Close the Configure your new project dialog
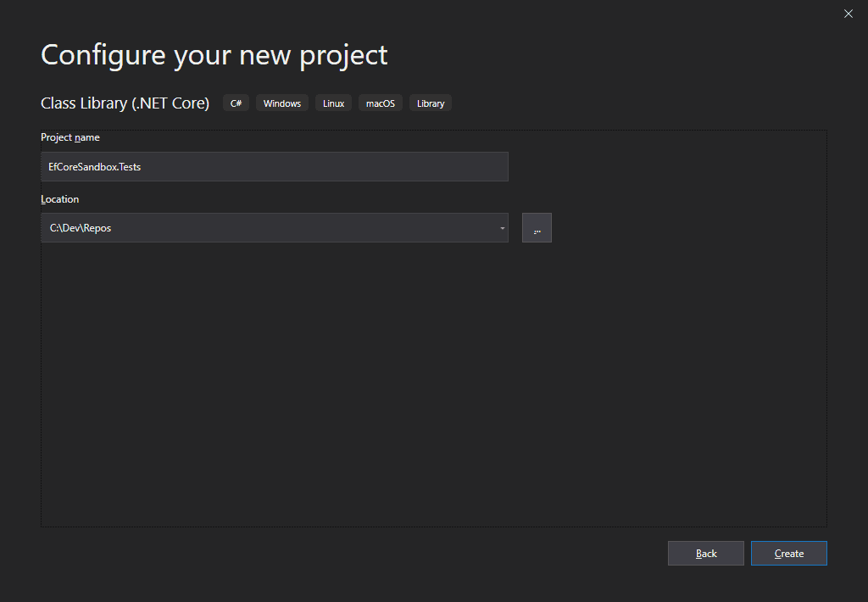Screen dimensions: 868x602 (x=849, y=14)
